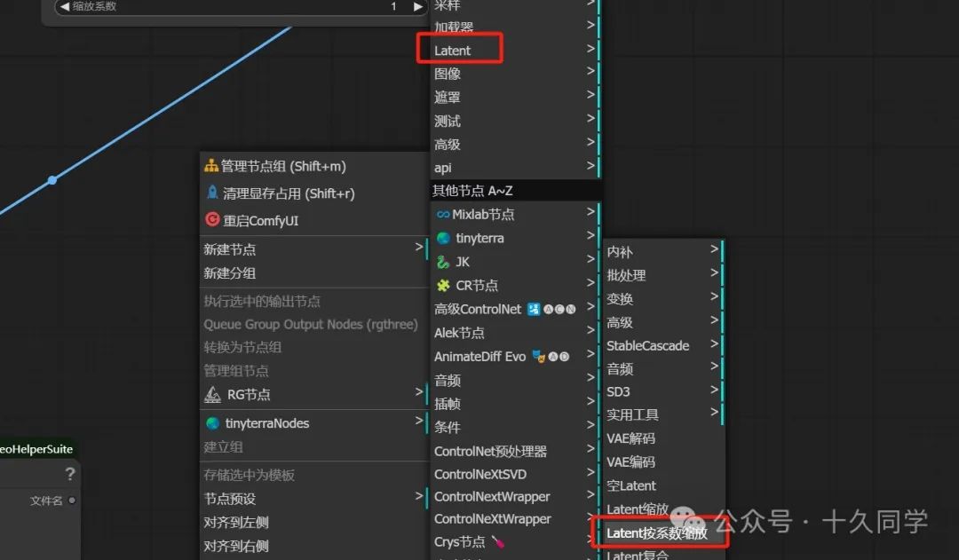Open the 实用工具 Latent submenu
The width and height of the screenshot is (959, 560).
(663, 415)
